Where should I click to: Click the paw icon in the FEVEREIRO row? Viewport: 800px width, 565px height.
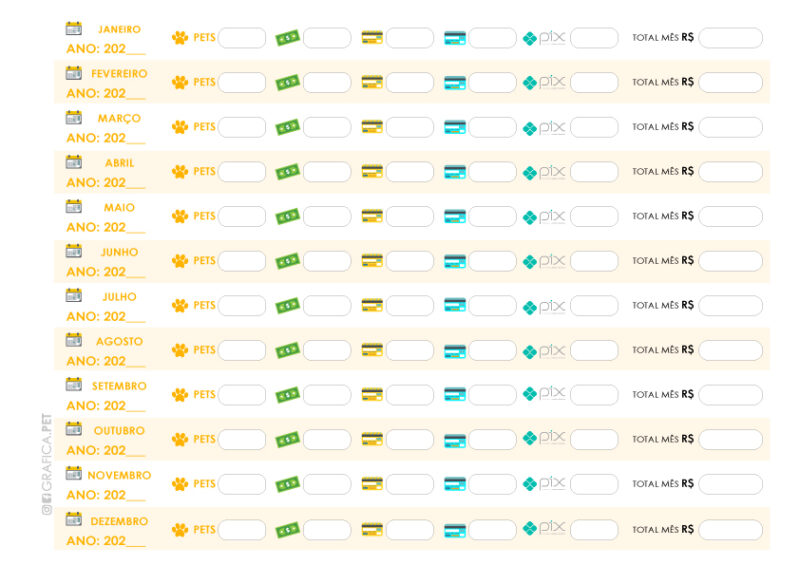coord(180,82)
